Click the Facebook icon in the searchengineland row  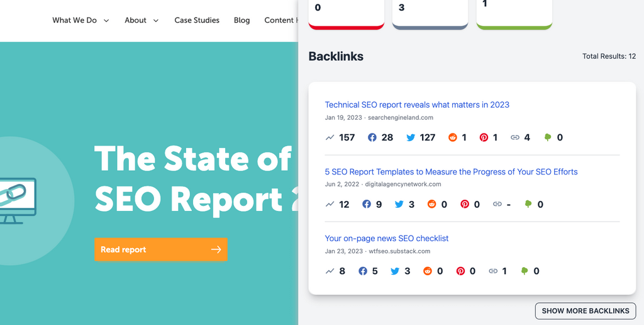[372, 137]
